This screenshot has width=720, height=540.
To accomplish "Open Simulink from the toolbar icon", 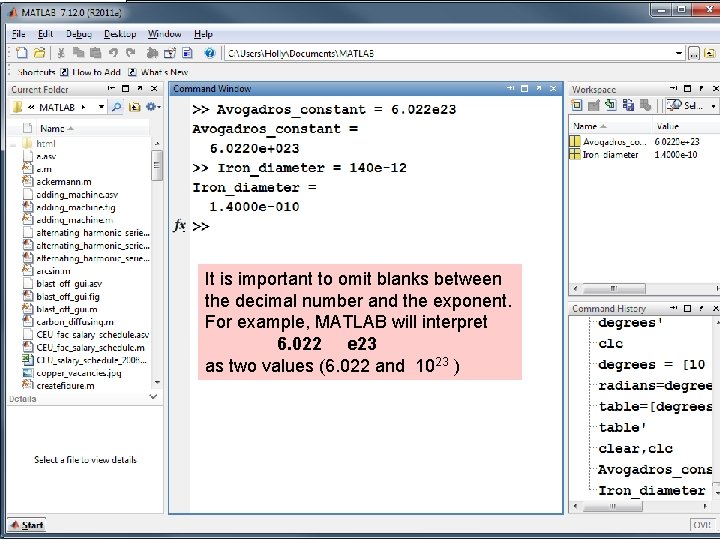I will 152,53.
